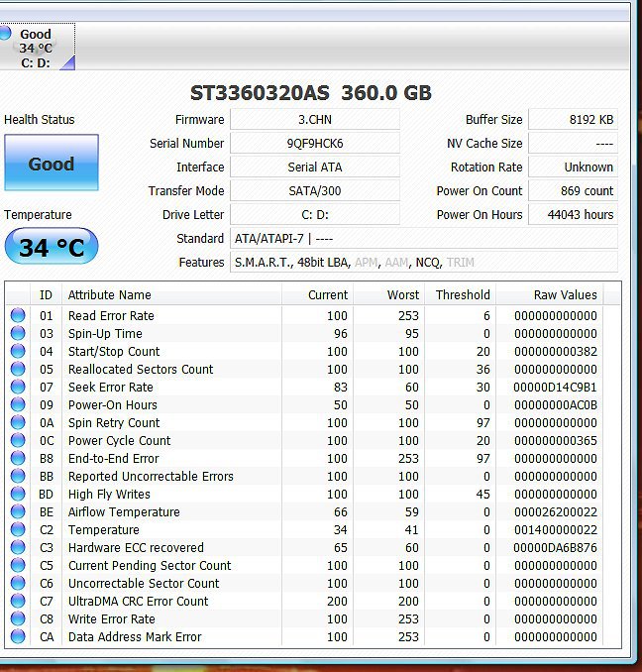Select the Temperature raw value 001400000022

pyautogui.click(x=555, y=530)
